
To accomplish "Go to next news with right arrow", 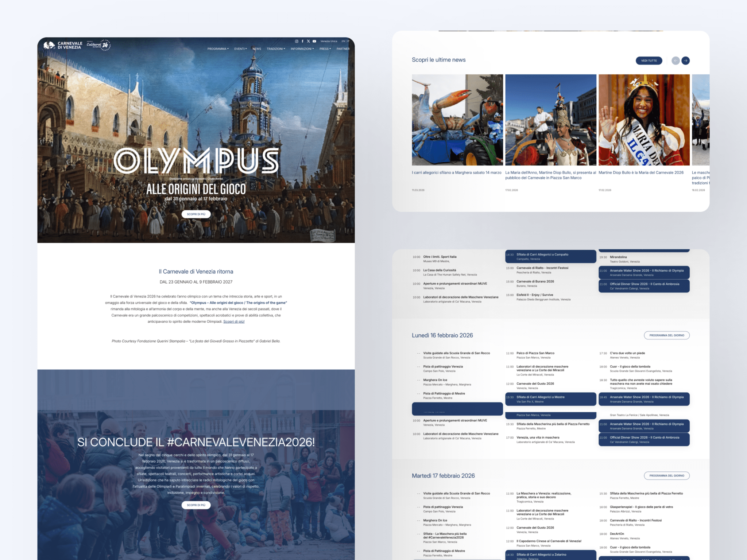I will (x=685, y=61).
